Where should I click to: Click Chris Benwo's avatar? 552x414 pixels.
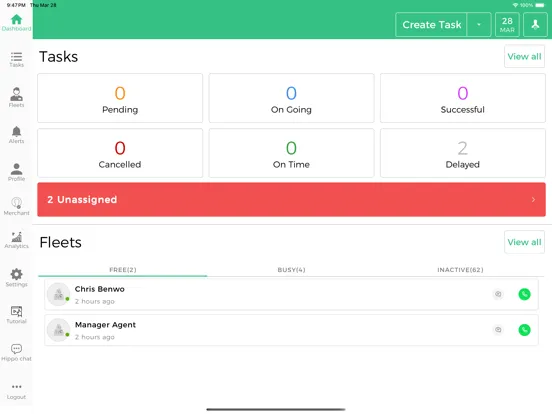tap(58, 294)
